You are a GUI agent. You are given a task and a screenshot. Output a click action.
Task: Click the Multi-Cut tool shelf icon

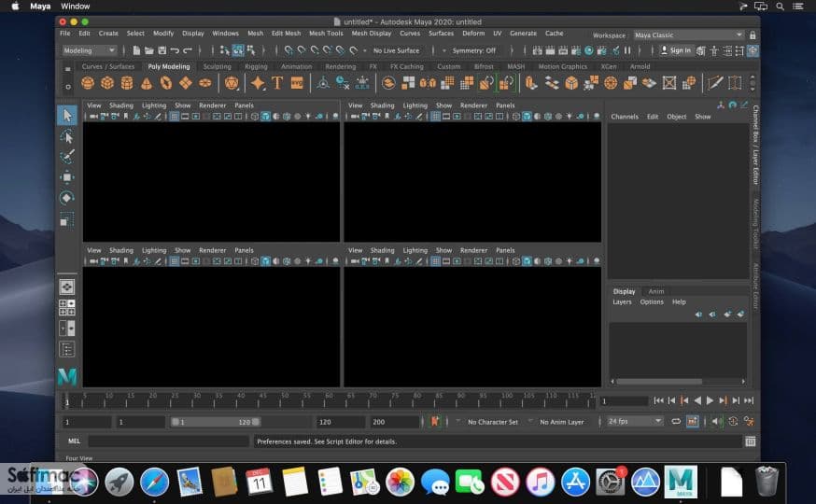click(x=715, y=83)
